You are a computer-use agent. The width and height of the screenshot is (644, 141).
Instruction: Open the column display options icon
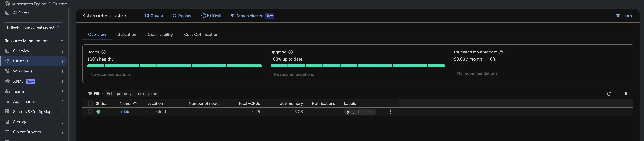coord(625,94)
